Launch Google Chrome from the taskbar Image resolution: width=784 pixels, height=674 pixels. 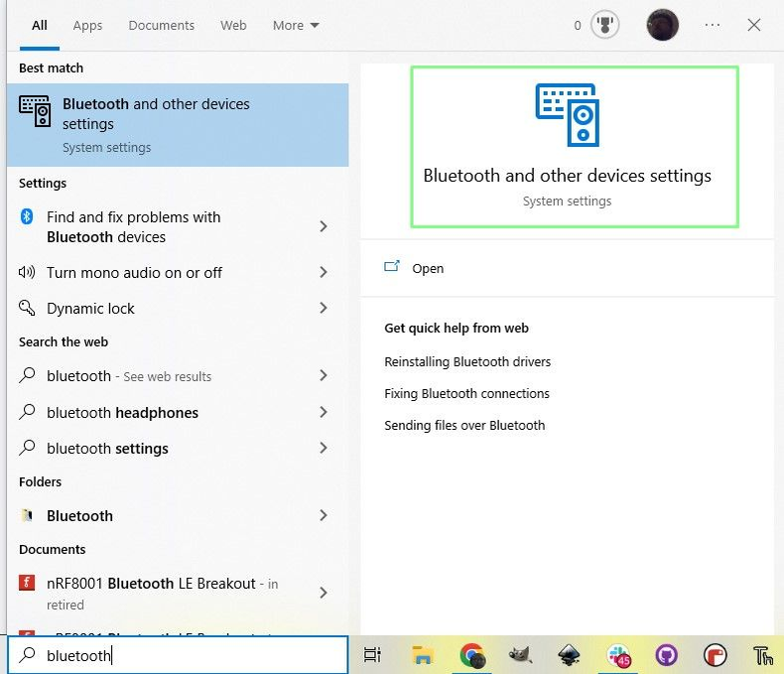(472, 655)
